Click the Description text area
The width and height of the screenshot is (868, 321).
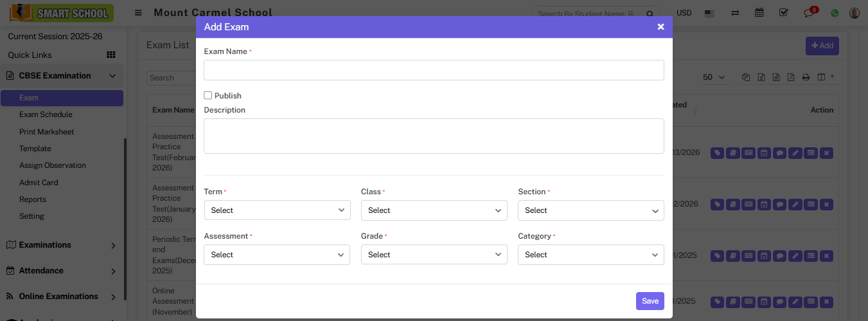[x=434, y=136]
